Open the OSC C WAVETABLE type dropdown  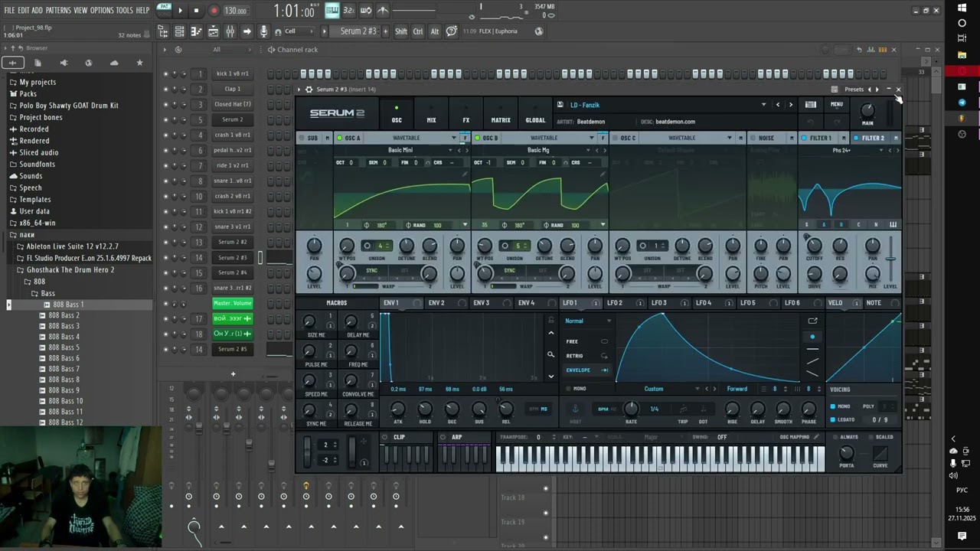point(730,138)
